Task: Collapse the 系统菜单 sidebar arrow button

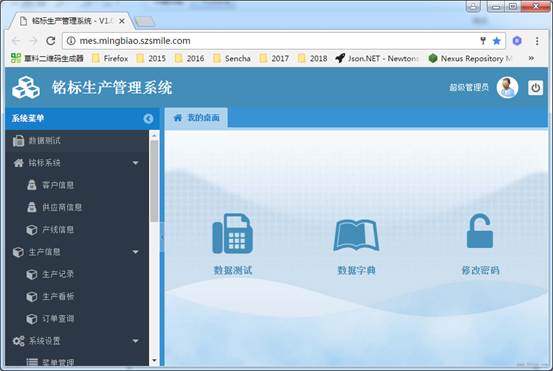Action: (x=148, y=118)
